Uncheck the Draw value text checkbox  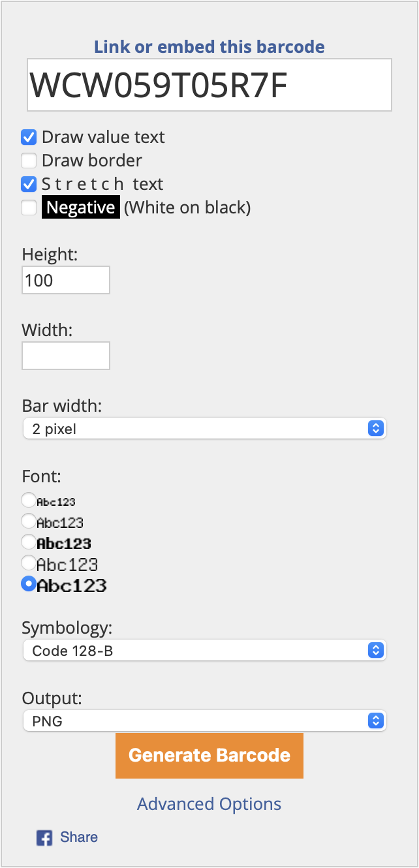pos(29,137)
